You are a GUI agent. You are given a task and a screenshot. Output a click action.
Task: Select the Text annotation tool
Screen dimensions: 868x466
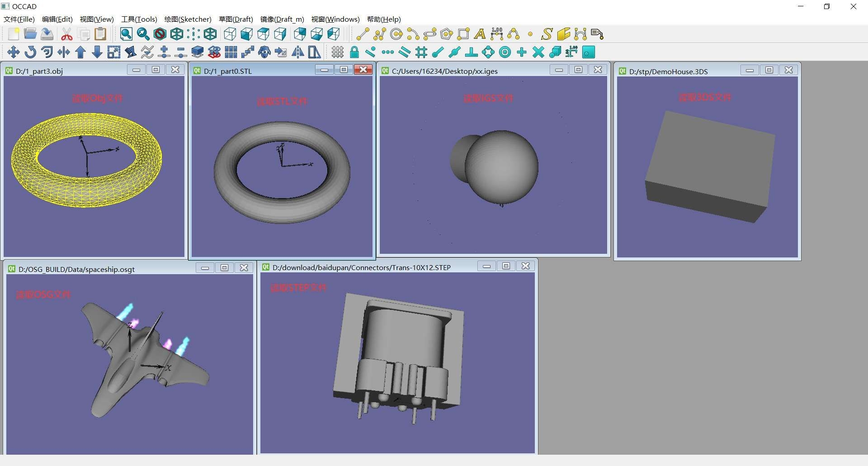(480, 34)
